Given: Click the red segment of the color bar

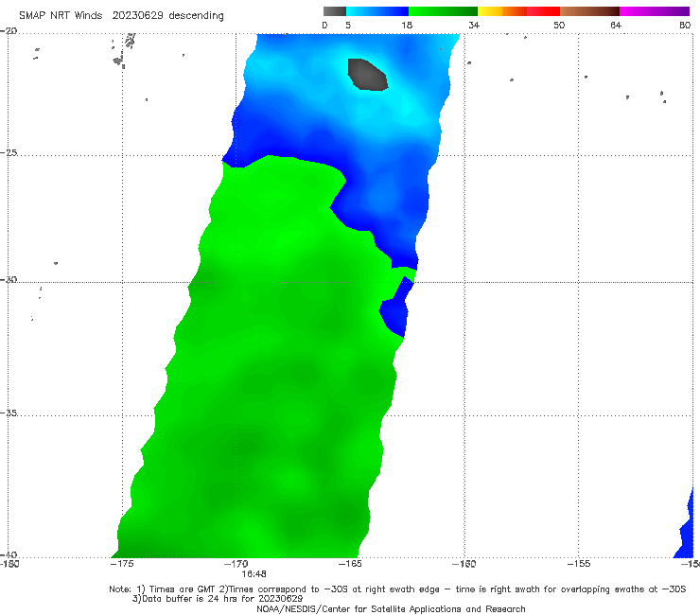Looking at the screenshot, I should click(543, 11).
